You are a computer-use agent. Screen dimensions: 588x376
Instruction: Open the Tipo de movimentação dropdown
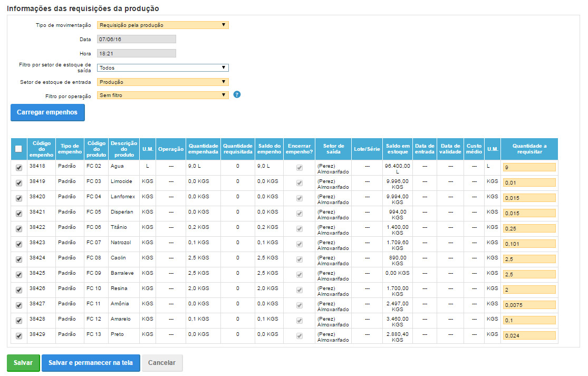tap(162, 25)
